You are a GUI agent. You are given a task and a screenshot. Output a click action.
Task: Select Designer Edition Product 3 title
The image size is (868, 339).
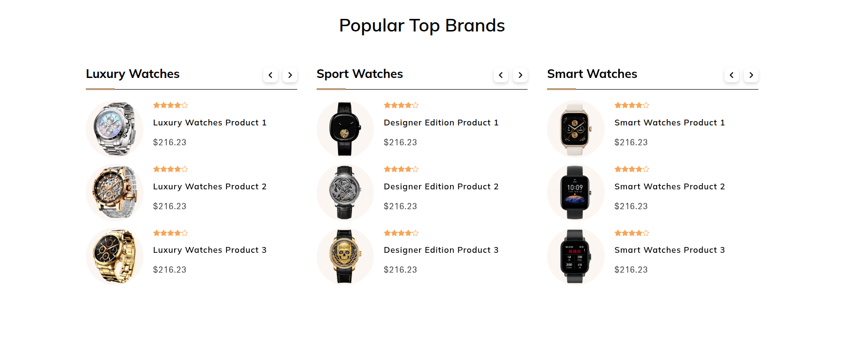[441, 250]
